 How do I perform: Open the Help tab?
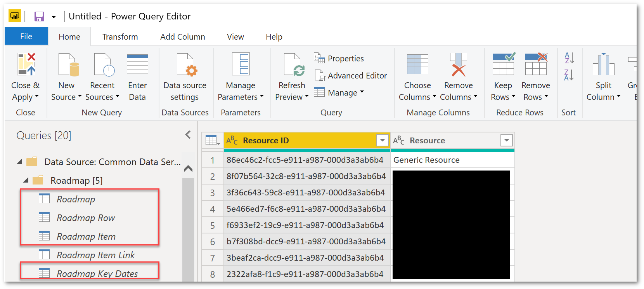tap(274, 37)
